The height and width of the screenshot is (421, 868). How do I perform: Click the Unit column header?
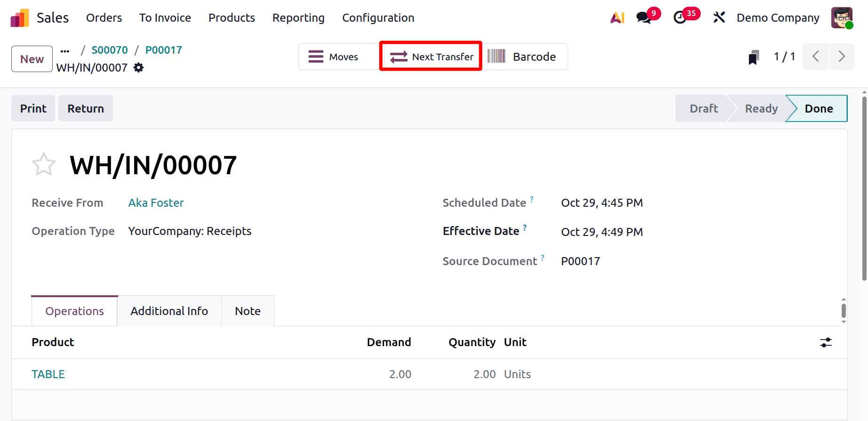click(x=515, y=342)
